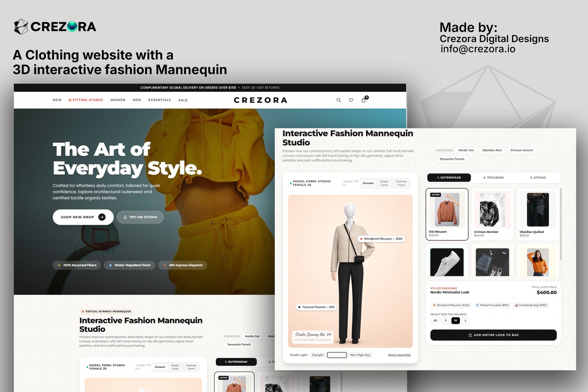Choose size M for delivery
Screen dimensions: 588x392
(x=456, y=321)
